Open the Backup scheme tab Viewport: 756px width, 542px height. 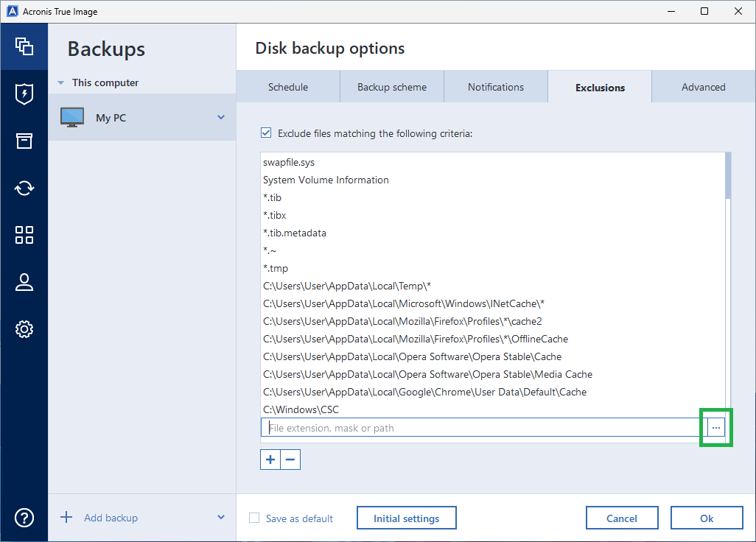(x=391, y=86)
